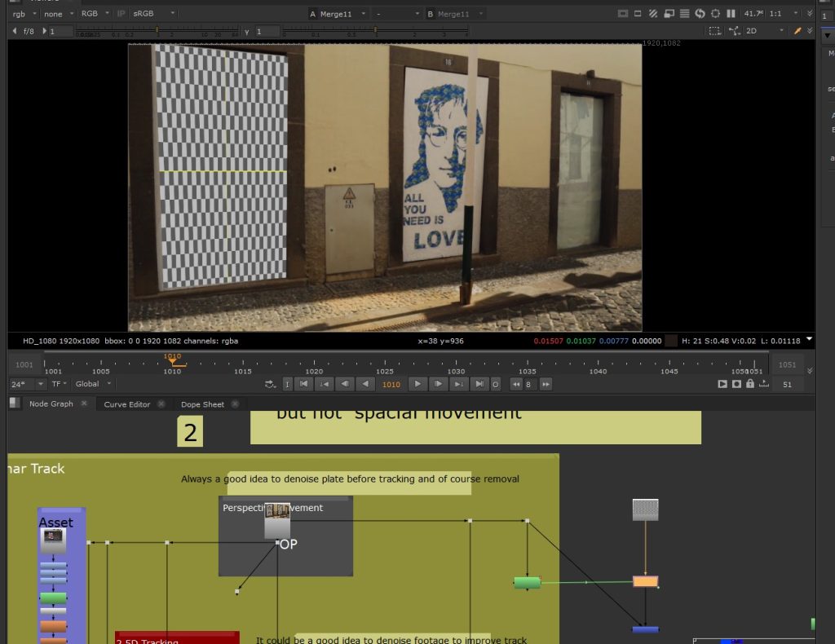Viewport: 835px width, 644px height.
Task: Click the gamma value input field
Action: point(267,32)
